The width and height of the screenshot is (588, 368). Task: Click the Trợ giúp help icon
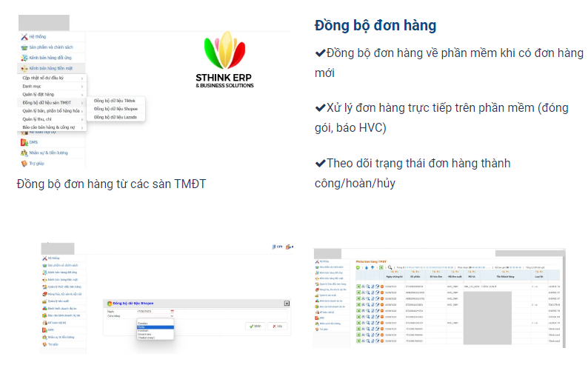[24, 162]
